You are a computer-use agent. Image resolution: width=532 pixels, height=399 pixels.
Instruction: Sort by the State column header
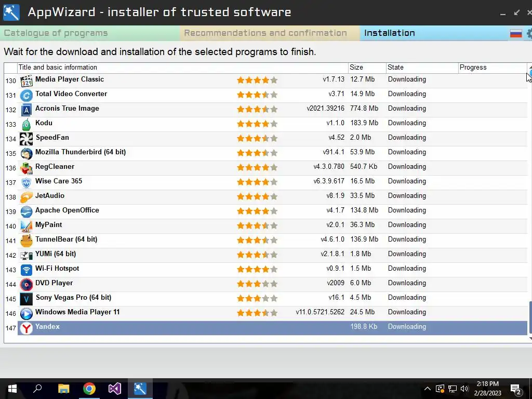[422, 68]
